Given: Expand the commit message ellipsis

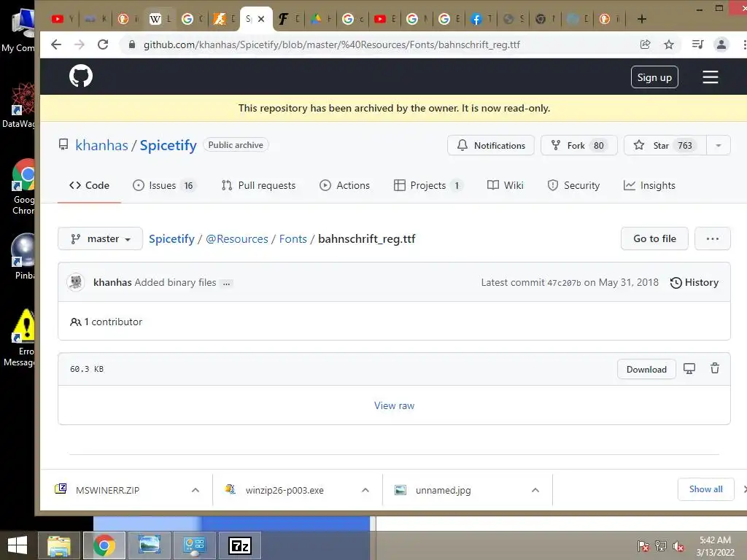Looking at the screenshot, I should [227, 283].
